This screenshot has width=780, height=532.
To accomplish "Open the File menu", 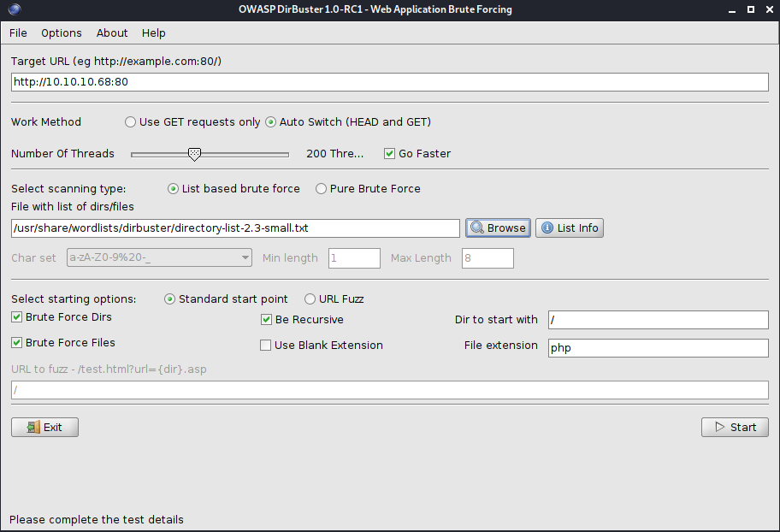I will coord(19,33).
